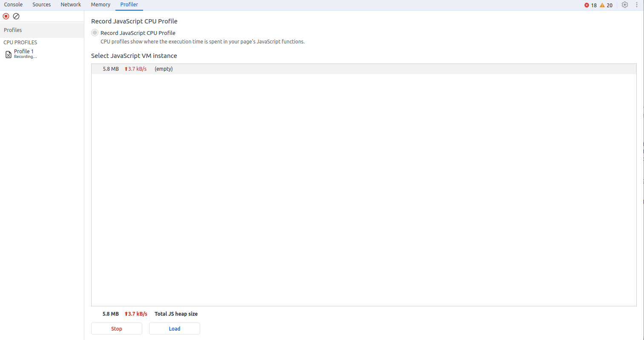Switch to the Console tab
This screenshot has height=340, width=644.
13,5
